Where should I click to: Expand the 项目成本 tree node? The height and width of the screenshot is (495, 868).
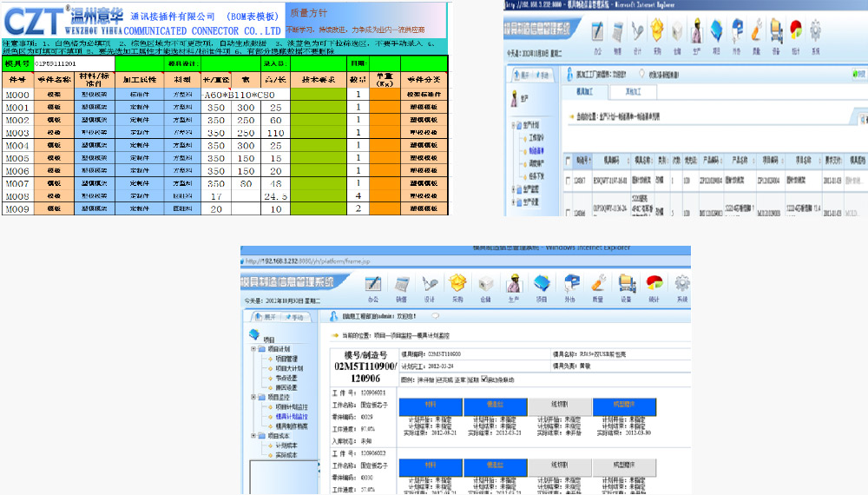tap(253, 435)
